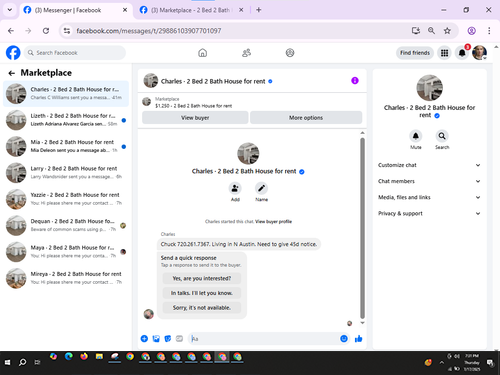
Task: Click Find friends button
Action: (x=415, y=53)
